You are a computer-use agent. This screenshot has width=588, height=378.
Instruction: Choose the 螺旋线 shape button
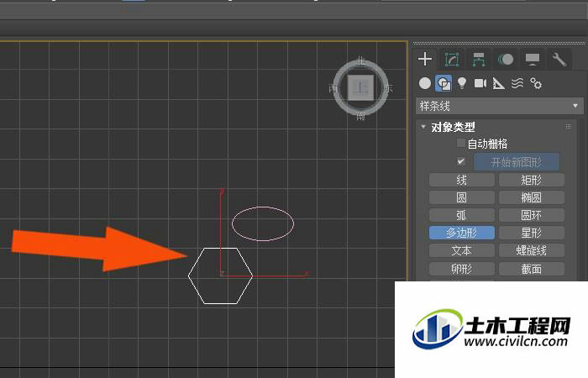pos(532,250)
